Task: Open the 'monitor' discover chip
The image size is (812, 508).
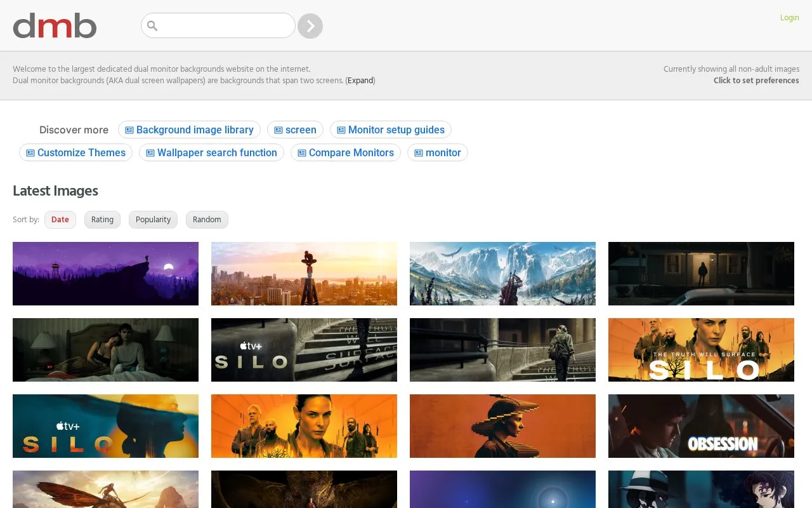Action: click(x=438, y=152)
